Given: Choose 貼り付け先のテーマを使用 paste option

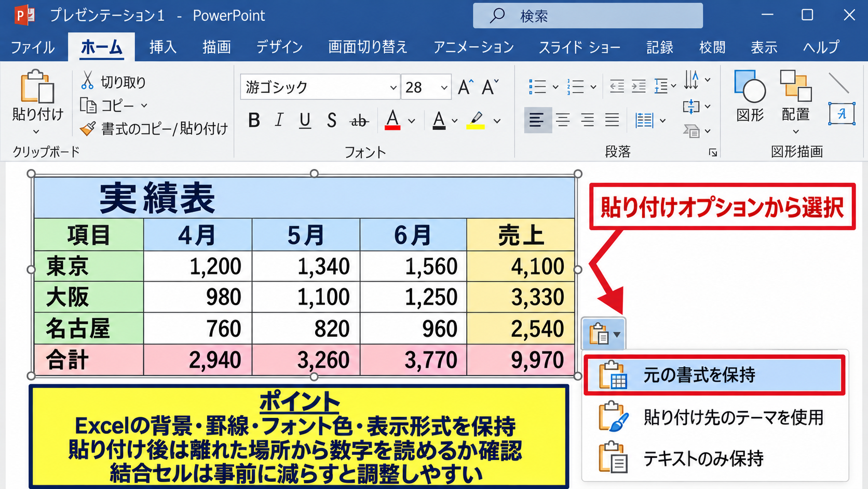Looking at the screenshot, I should click(x=714, y=417).
